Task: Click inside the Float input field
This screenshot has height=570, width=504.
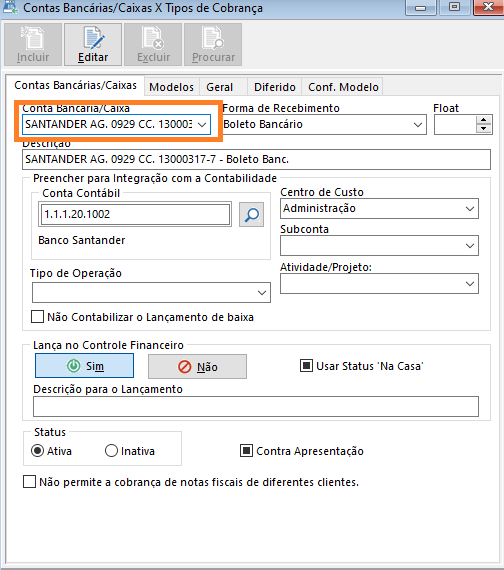Action: [455, 125]
